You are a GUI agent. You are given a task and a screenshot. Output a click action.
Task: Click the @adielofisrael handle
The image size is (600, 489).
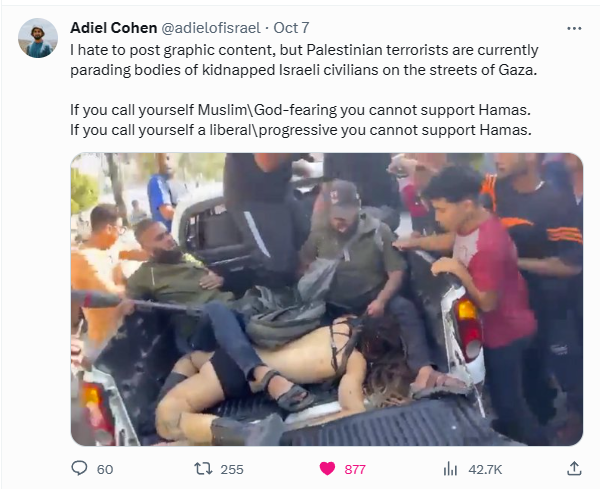[211, 28]
